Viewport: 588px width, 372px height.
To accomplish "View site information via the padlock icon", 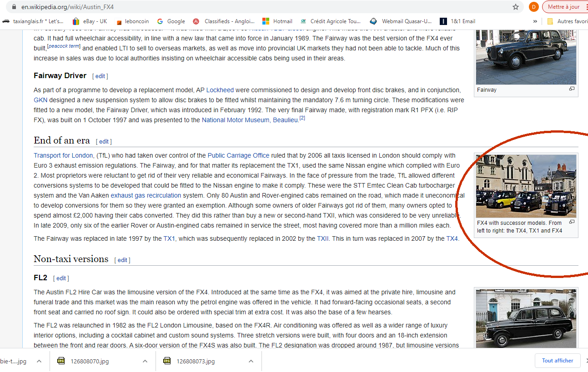I will (x=13, y=7).
